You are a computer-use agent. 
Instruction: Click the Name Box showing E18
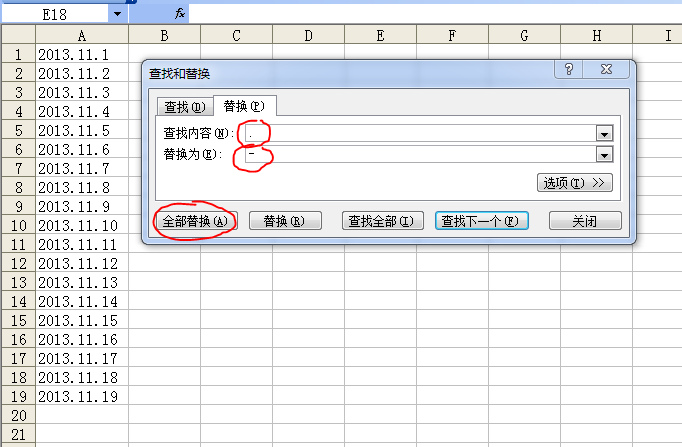[x=55, y=14]
